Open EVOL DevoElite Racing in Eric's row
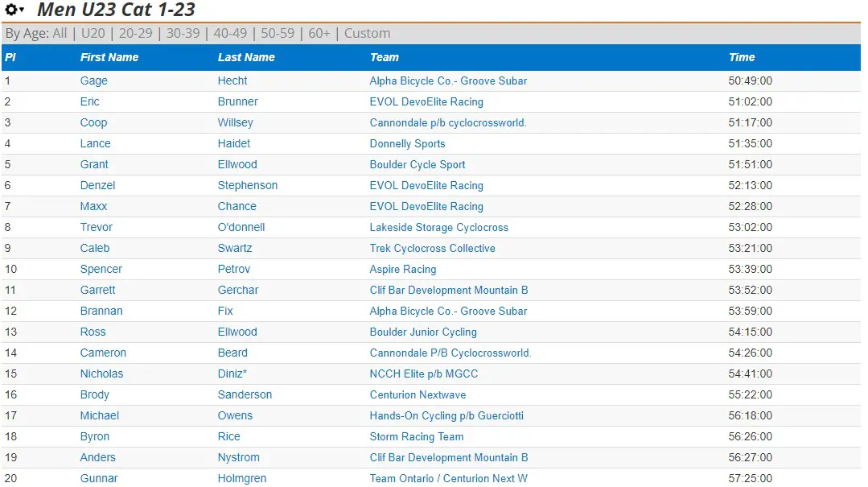868x487 pixels. (x=426, y=102)
